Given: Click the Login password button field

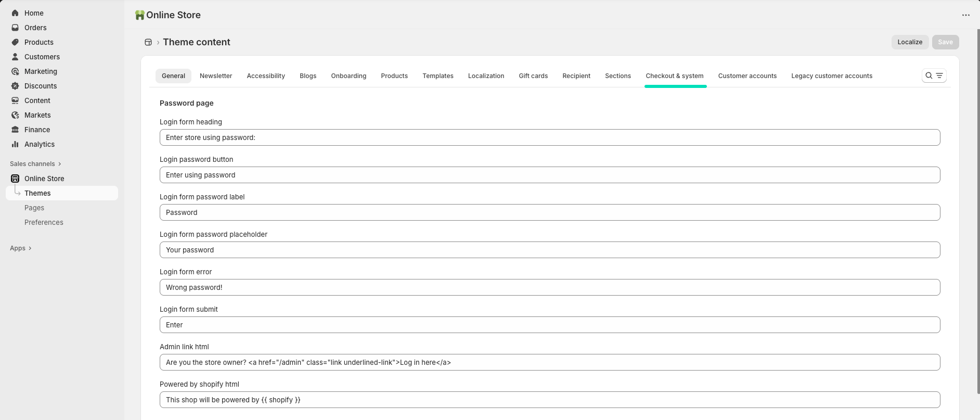Looking at the screenshot, I should pos(550,175).
